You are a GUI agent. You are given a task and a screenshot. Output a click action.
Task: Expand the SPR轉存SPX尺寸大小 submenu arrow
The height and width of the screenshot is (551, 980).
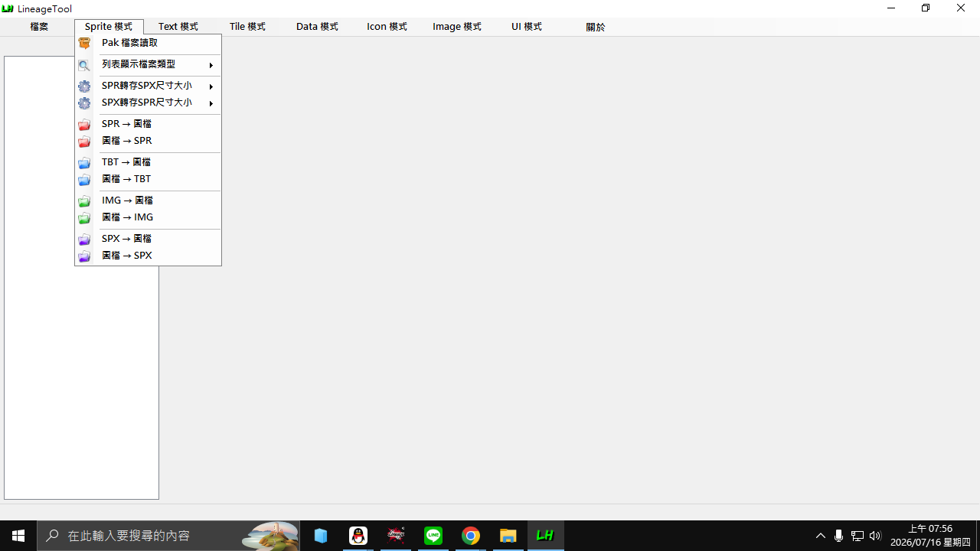[211, 86]
